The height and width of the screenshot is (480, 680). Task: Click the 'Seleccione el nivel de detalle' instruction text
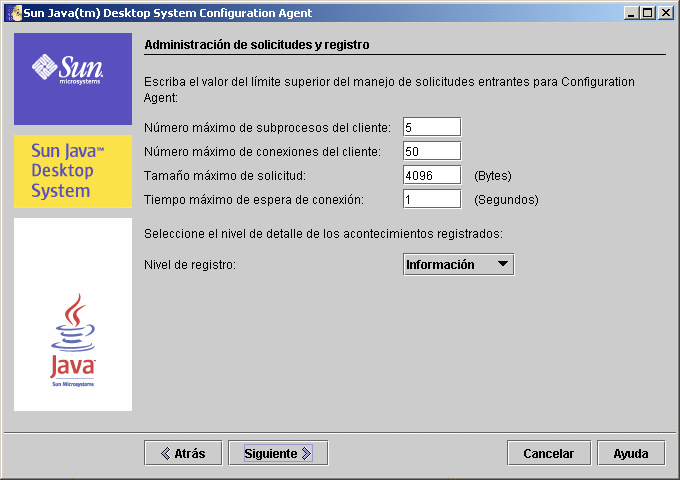coord(324,234)
